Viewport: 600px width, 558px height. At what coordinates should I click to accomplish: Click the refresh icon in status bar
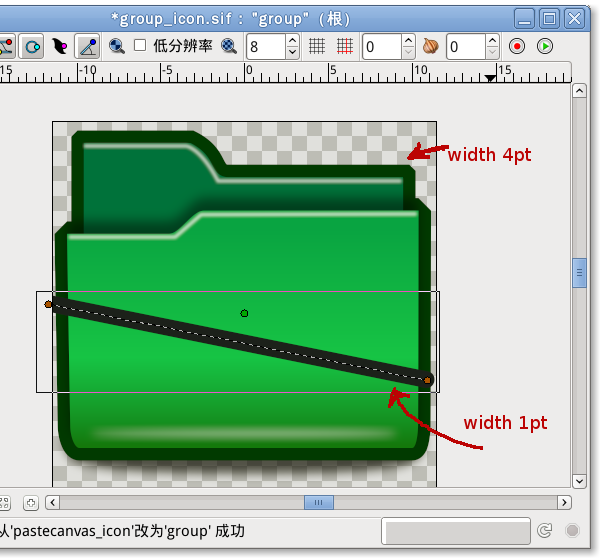545,531
